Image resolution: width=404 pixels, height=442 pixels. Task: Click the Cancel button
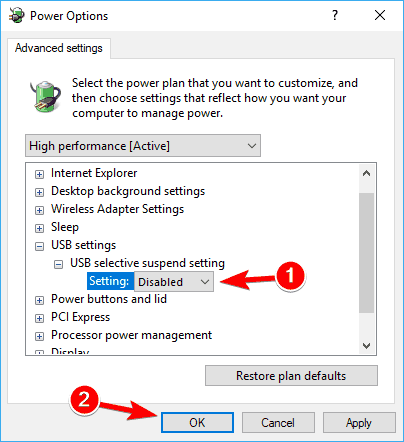tap(278, 423)
